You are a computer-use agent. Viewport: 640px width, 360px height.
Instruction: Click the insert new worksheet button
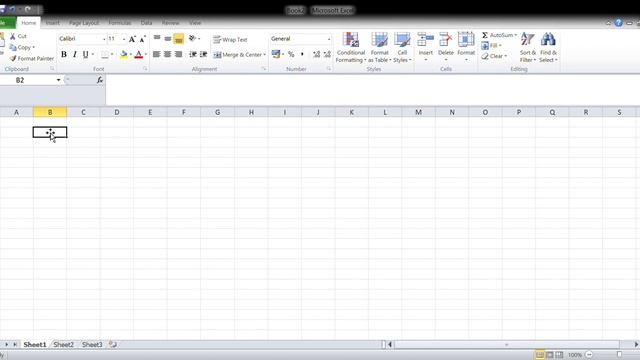pyautogui.click(x=113, y=344)
